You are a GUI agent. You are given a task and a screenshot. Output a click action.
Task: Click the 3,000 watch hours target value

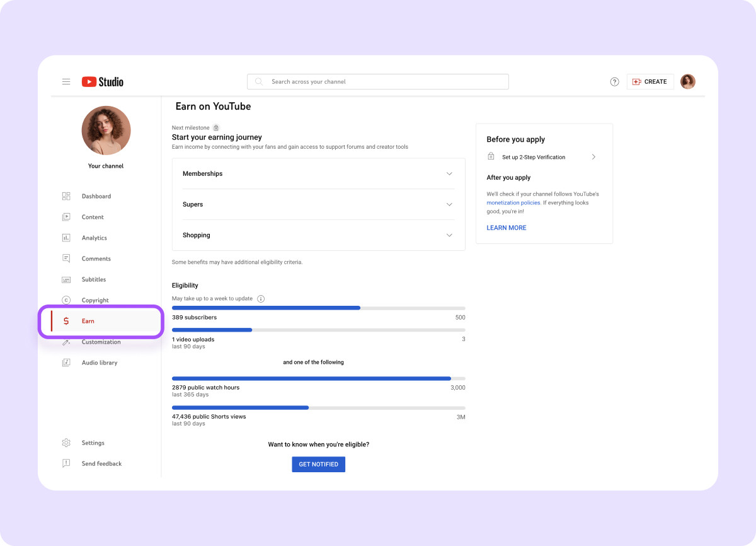[x=458, y=388]
